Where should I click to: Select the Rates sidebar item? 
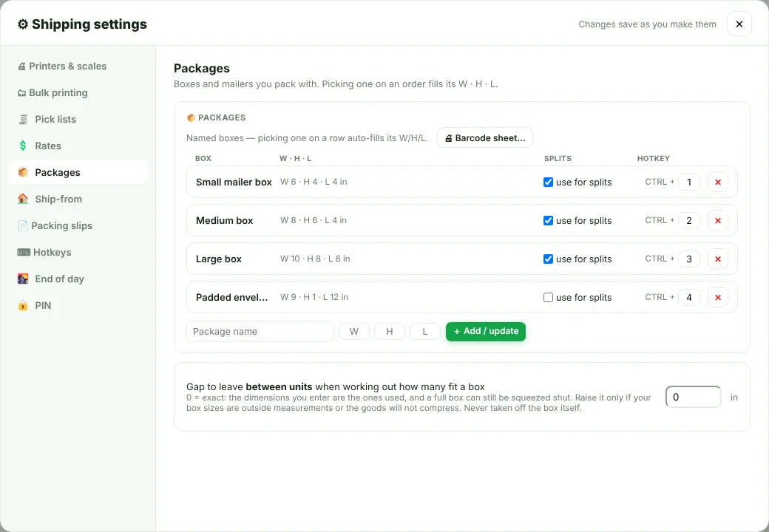[x=78, y=146]
